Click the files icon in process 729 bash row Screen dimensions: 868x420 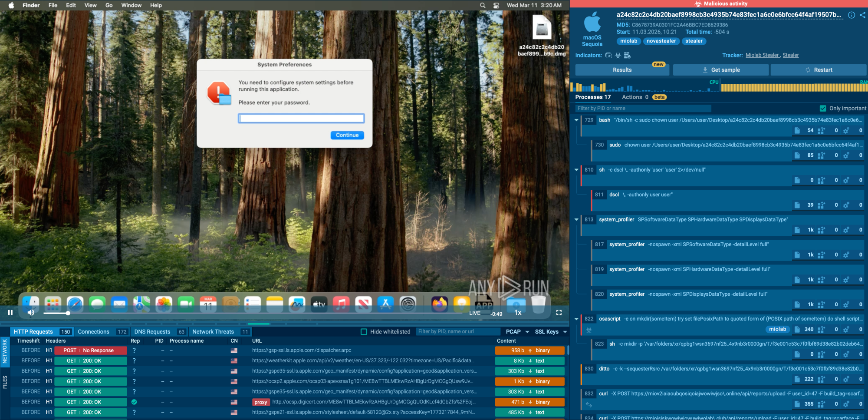(x=797, y=130)
